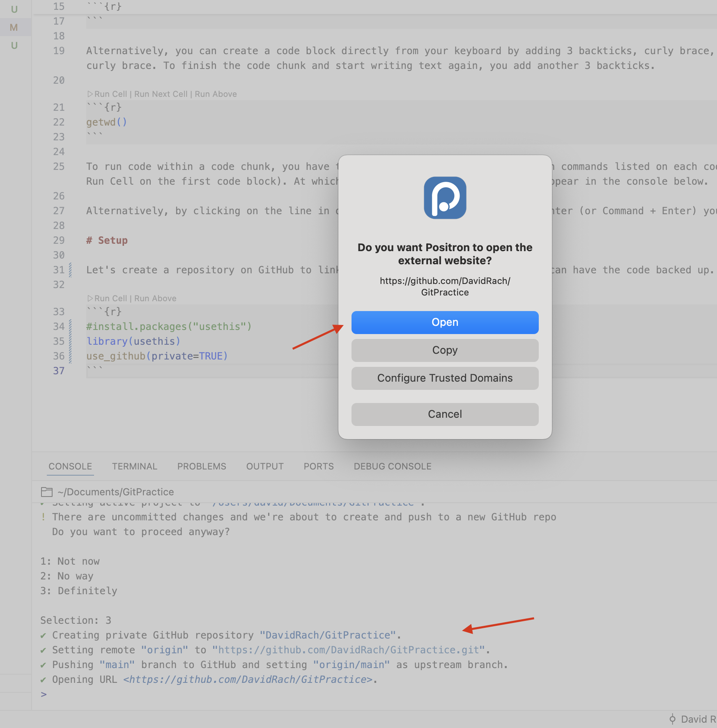Viewport: 717px width, 728px height.
Task: Open the PORTS tab
Action: pos(319,466)
